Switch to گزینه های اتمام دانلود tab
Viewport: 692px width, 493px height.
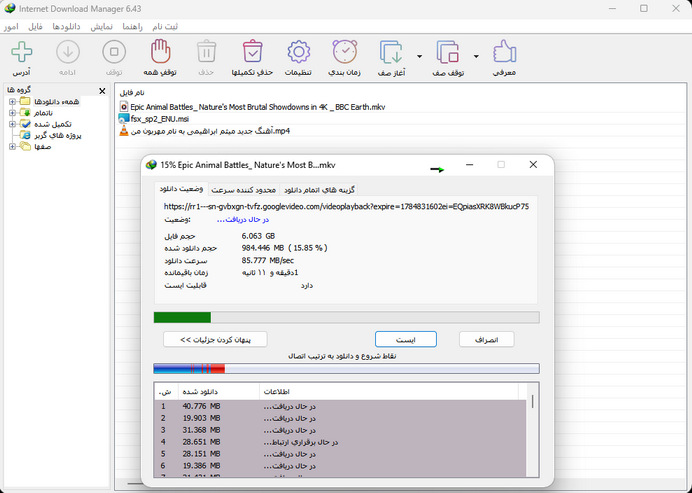coord(319,190)
